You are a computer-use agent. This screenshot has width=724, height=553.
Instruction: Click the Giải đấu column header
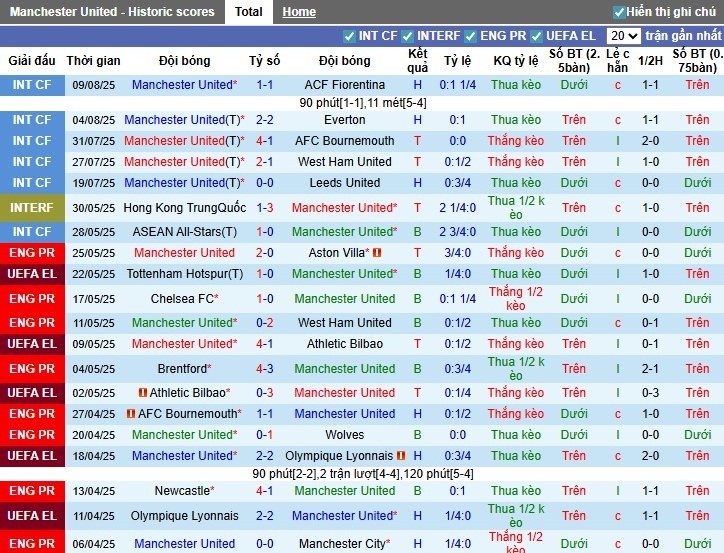pos(32,60)
